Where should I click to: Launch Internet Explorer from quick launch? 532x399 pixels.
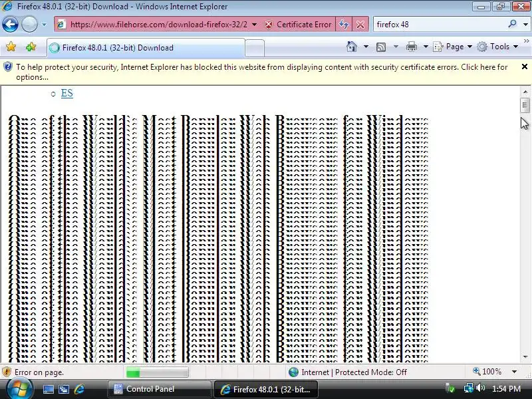79,389
